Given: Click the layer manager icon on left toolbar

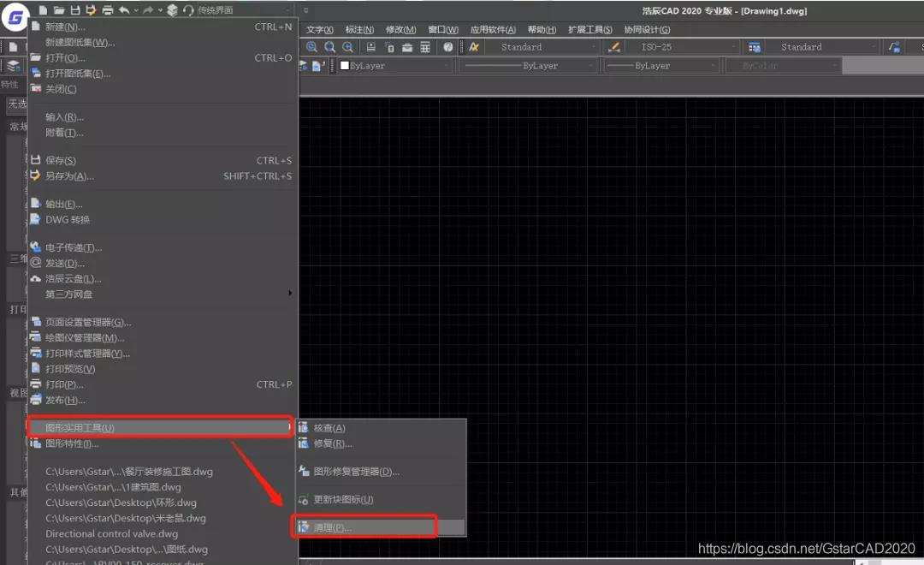Looking at the screenshot, I should (13, 65).
